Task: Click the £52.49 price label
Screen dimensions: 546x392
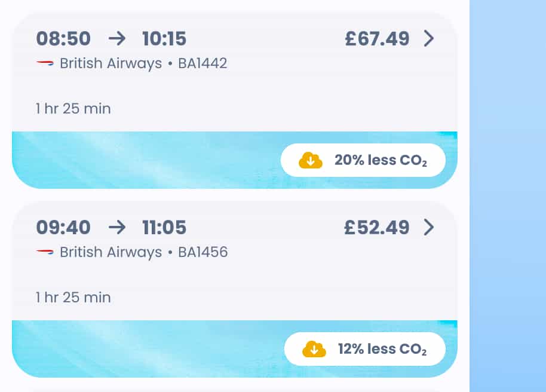Action: (378, 227)
